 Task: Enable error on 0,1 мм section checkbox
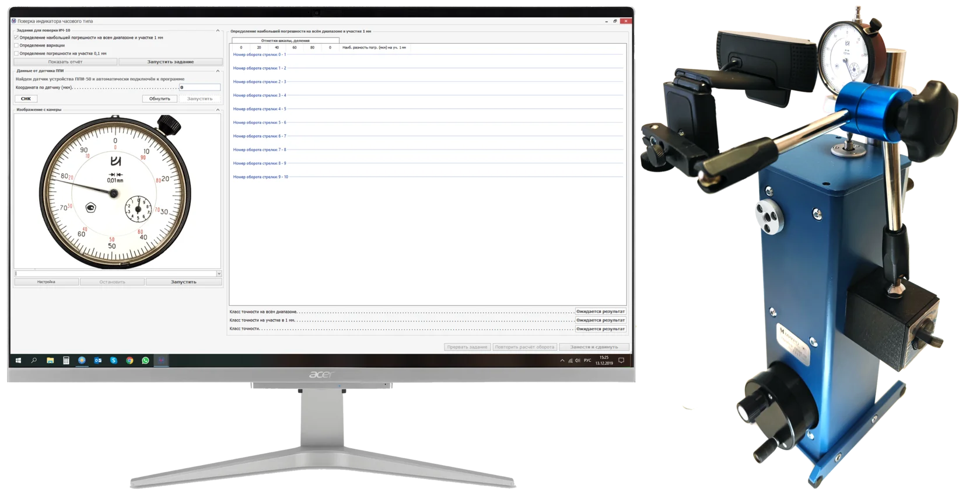(x=16, y=54)
